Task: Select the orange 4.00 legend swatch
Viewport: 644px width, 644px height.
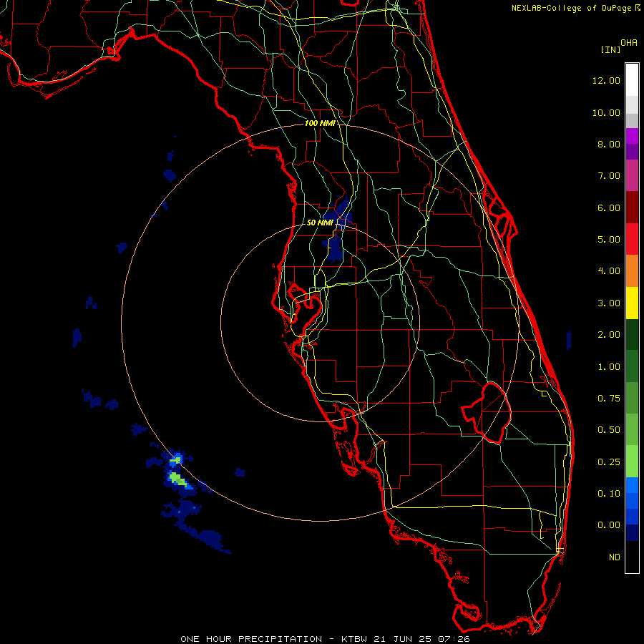Action: tap(632, 271)
